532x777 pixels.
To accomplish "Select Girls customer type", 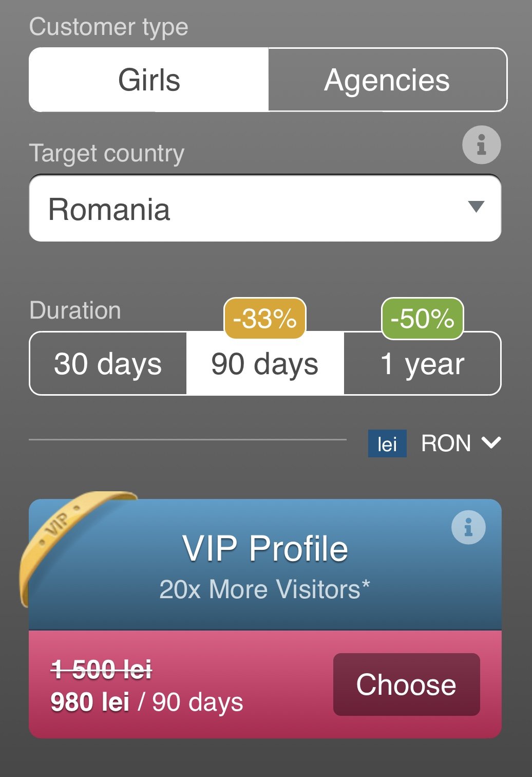I will tap(149, 80).
